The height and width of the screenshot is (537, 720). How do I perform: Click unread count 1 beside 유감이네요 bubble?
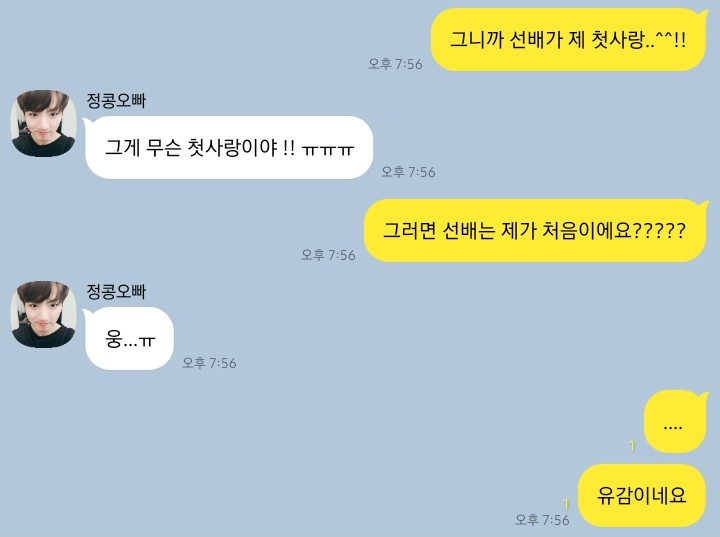click(566, 504)
